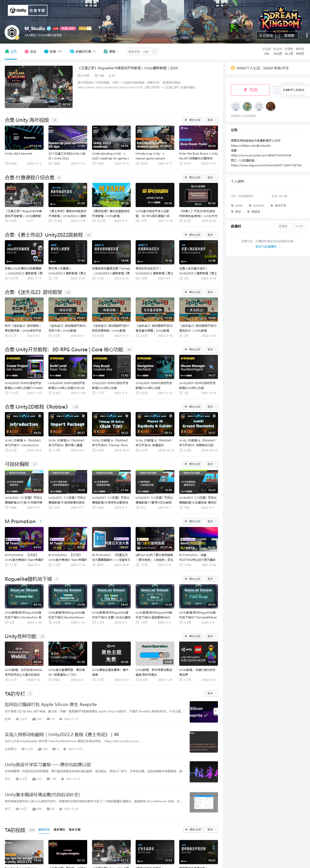Click the orange lightning verification icon
Screen dimensions: 310x868
[233, 68]
